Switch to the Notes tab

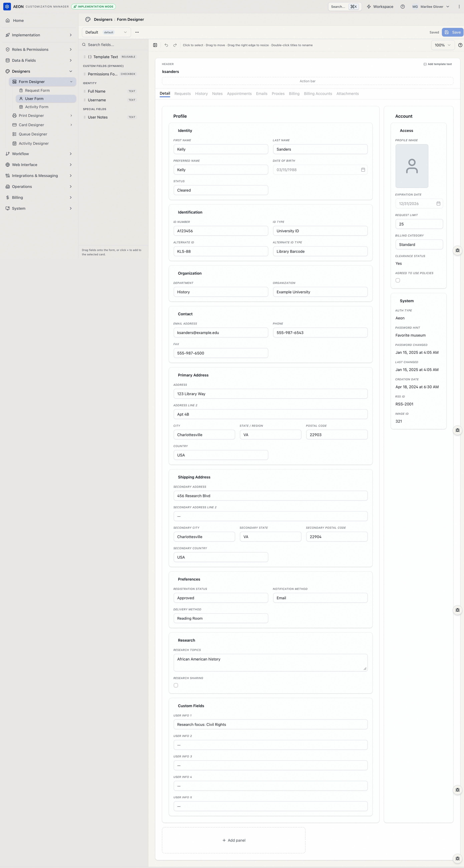[x=217, y=94]
